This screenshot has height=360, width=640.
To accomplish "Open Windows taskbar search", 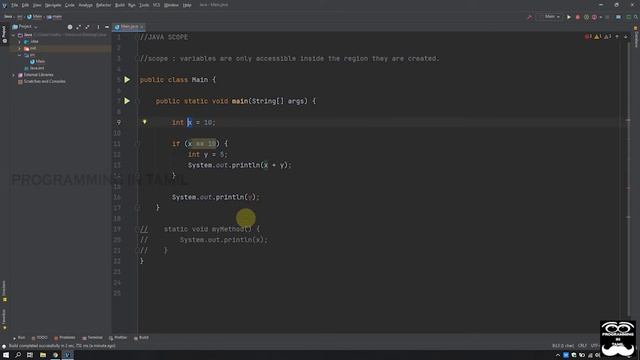I will pos(18,355).
